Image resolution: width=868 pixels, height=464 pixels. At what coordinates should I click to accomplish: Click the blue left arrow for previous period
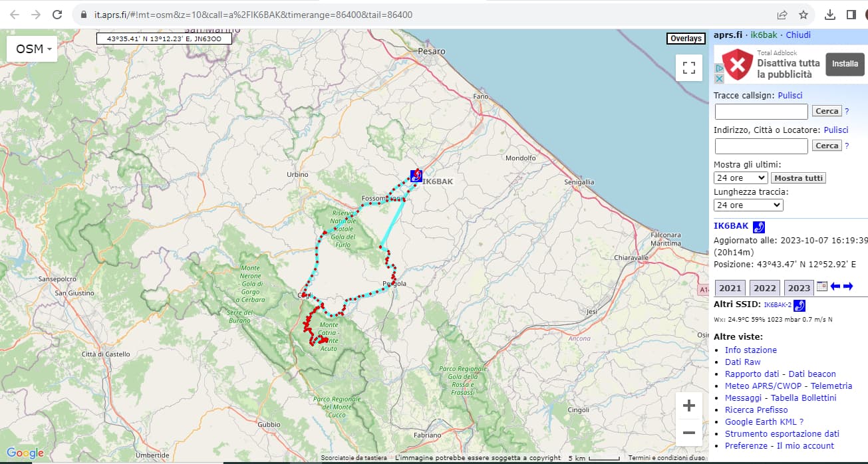tap(835, 287)
